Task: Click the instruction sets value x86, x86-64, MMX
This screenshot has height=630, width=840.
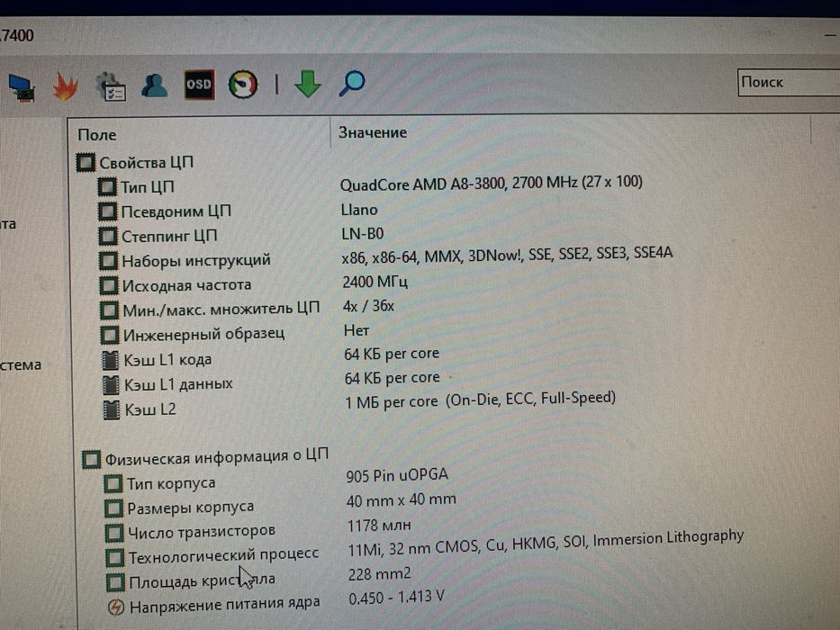Action: click(507, 255)
